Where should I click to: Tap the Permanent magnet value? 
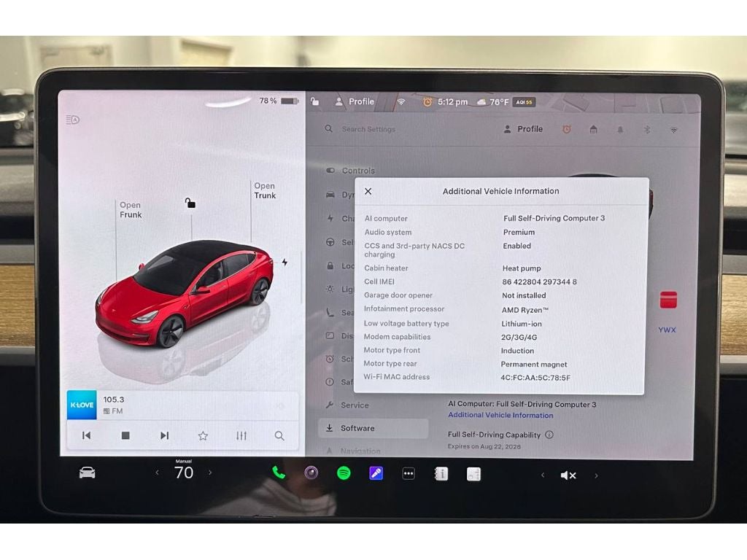534,365
